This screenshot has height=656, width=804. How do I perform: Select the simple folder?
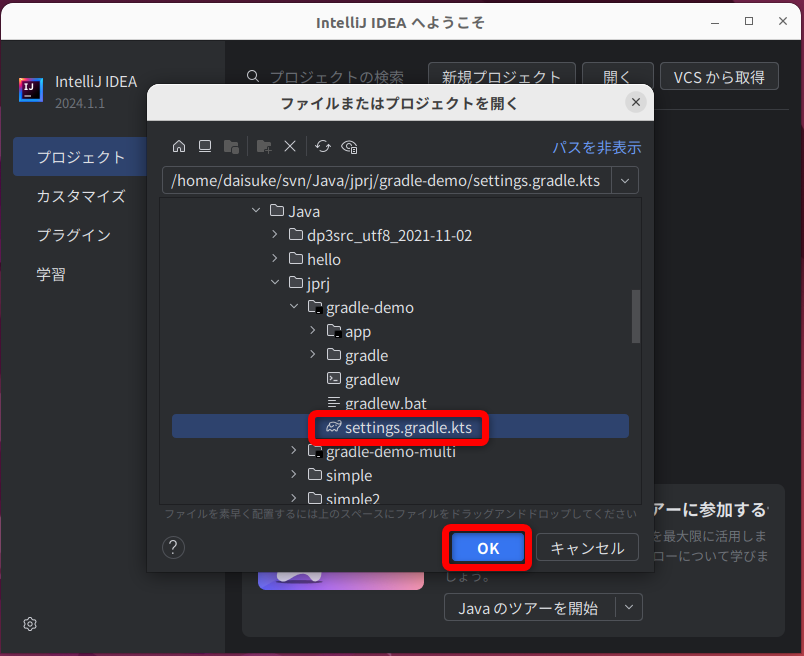(400, 475)
